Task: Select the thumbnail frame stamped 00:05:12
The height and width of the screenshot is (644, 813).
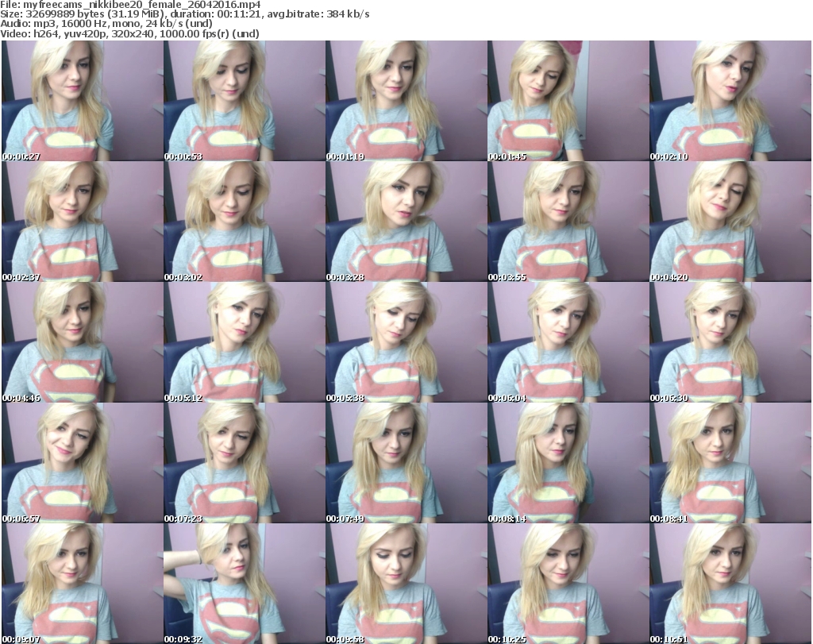Action: (x=245, y=342)
